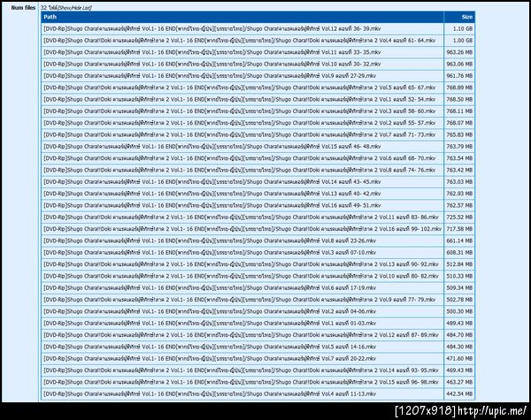The image size is (531, 420).
Task: Select the Doki Vol.2 episodes 55-57 file path
Action: (x=240, y=123)
